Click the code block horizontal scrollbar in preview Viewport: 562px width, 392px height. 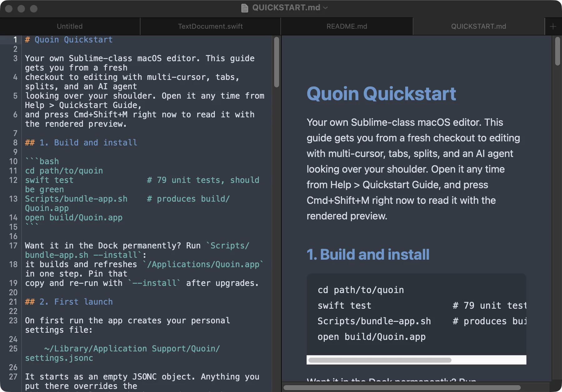[x=380, y=360]
